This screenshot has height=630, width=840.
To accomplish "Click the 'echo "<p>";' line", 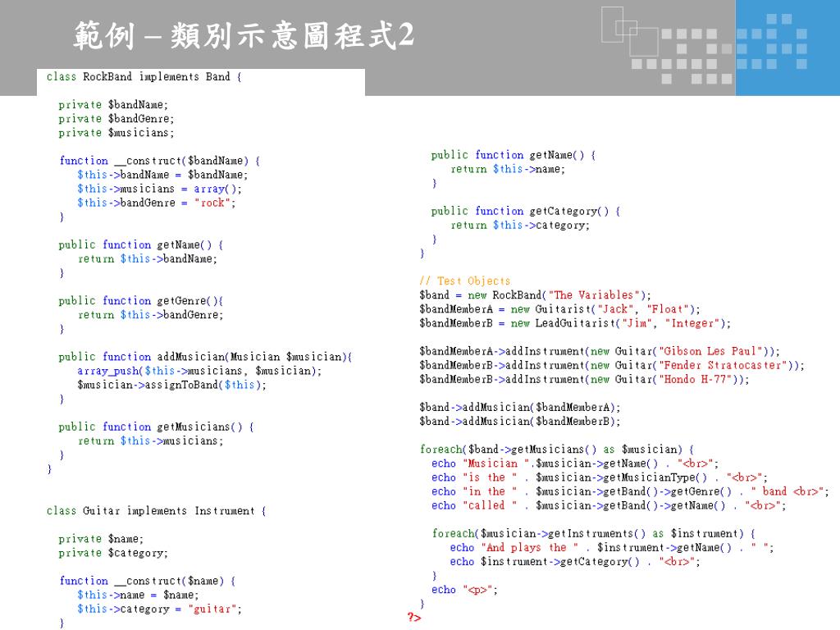I will click(464, 590).
